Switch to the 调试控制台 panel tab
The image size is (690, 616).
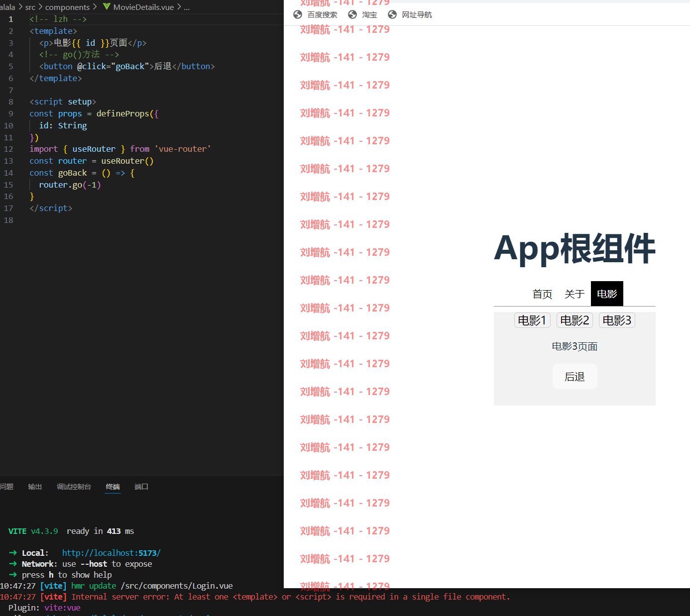tap(74, 487)
